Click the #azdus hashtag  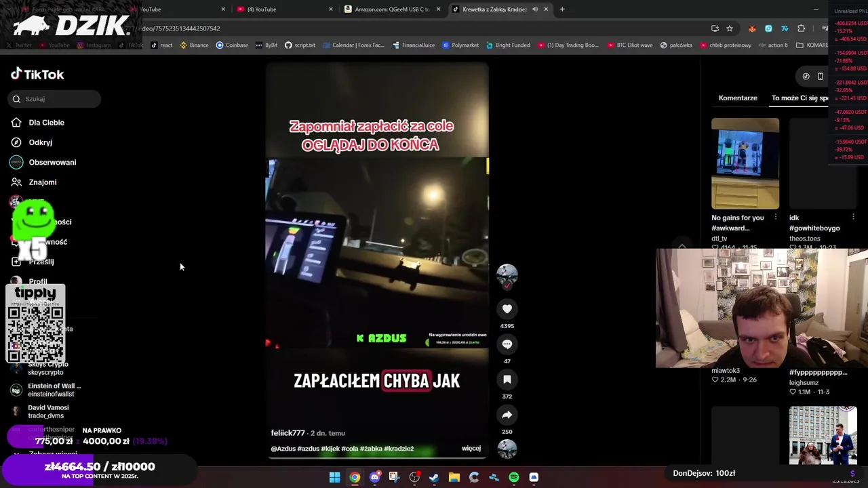coord(308,449)
